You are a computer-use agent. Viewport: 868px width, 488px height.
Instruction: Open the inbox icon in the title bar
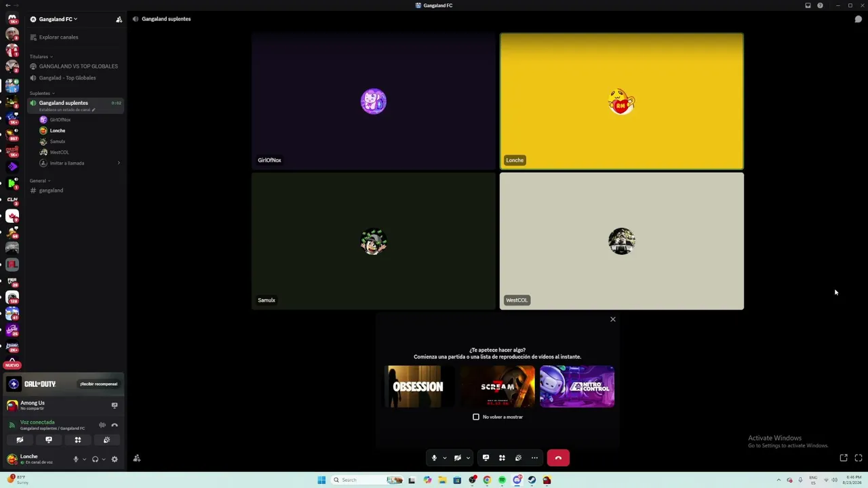[808, 5]
